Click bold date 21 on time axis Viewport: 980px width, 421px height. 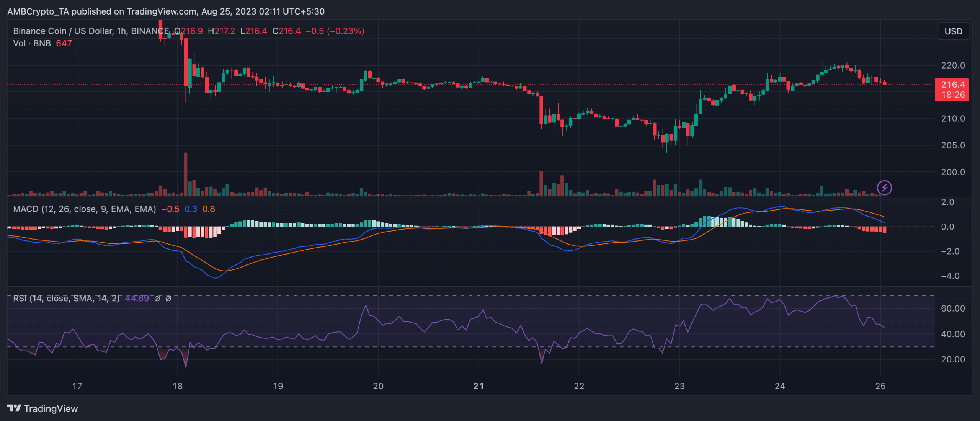[x=479, y=386]
